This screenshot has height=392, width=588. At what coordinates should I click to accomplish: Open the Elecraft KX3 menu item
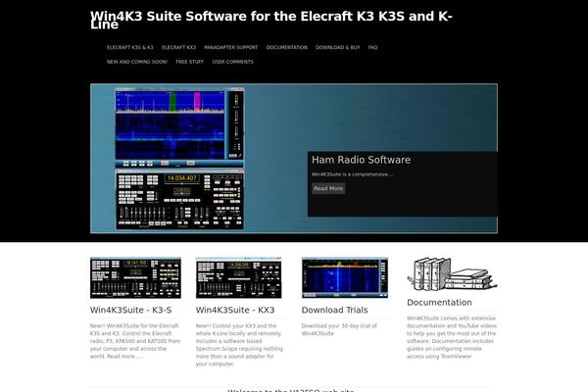[179, 48]
